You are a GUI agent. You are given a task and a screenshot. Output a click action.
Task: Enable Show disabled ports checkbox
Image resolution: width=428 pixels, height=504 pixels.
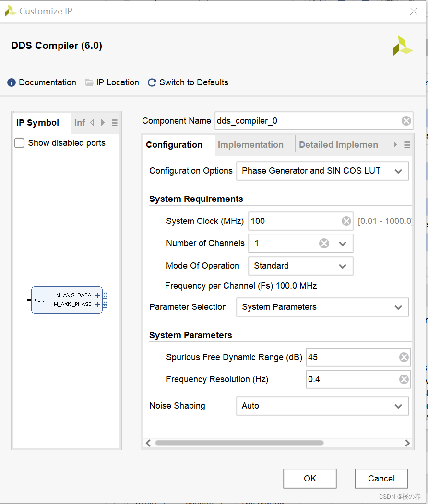point(19,143)
